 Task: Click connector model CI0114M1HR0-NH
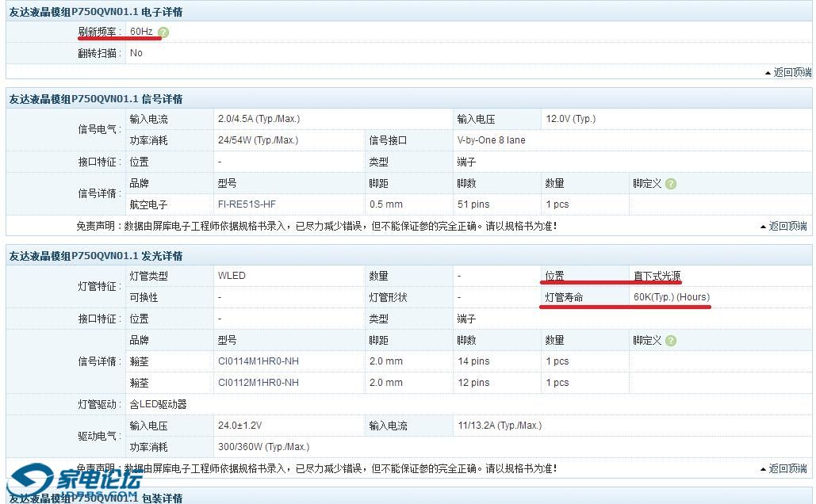pyautogui.click(x=258, y=361)
